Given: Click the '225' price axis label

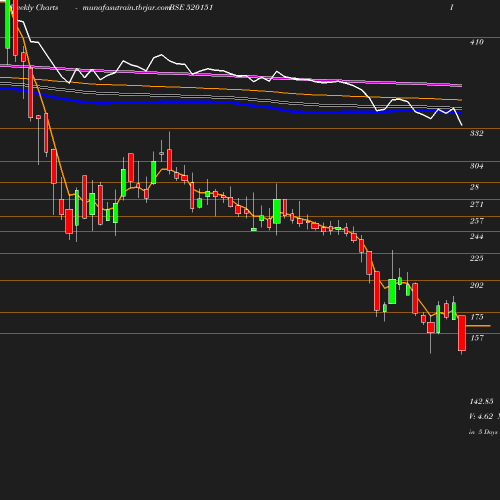Looking at the screenshot, I should [477, 258].
